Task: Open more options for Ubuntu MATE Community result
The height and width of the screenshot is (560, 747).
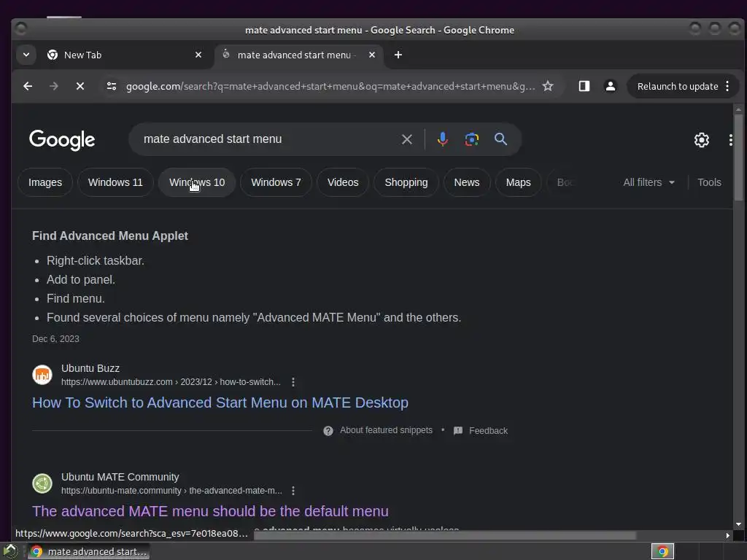Action: pos(293,491)
